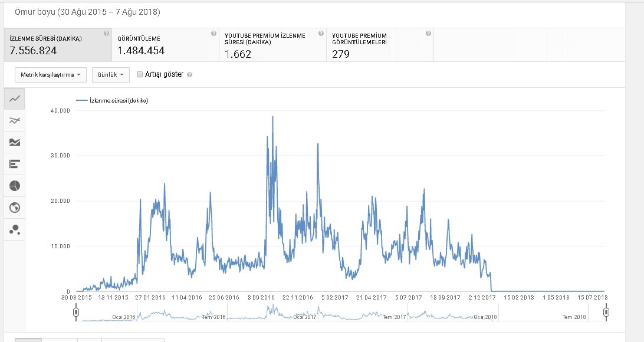Open help for YouTube Premium Görüntülemeleri
644x342 pixels.
pos(428,33)
